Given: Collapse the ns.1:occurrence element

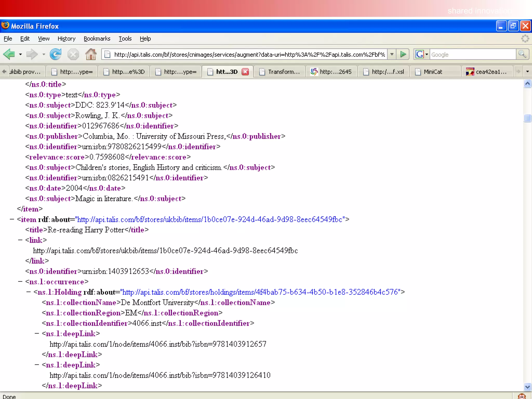Looking at the screenshot, I should 20,282.
